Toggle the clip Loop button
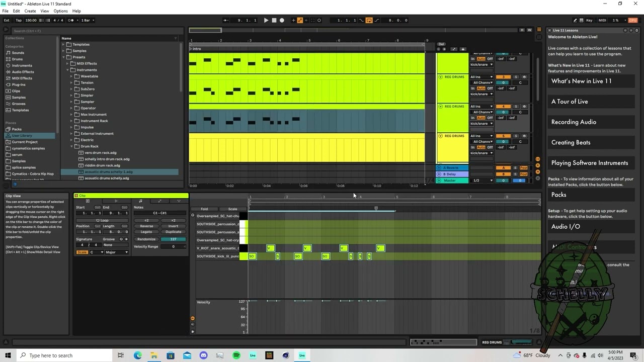644x362 pixels. tap(102, 220)
